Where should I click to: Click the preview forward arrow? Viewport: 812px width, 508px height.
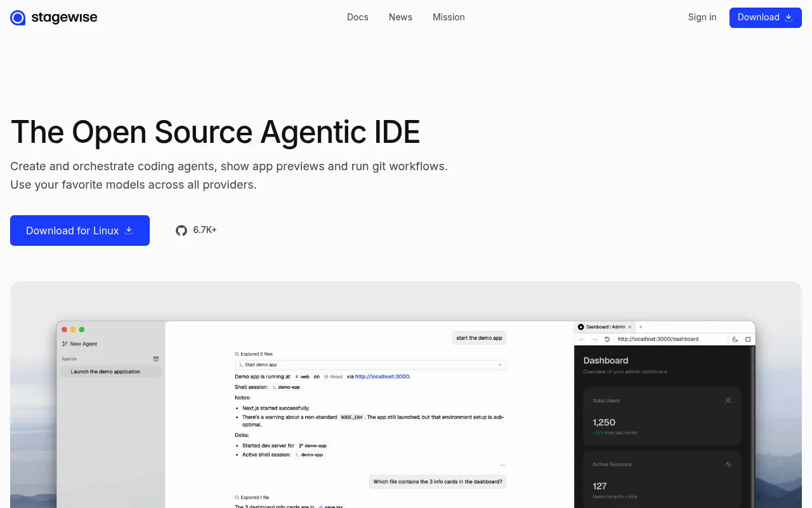point(594,339)
